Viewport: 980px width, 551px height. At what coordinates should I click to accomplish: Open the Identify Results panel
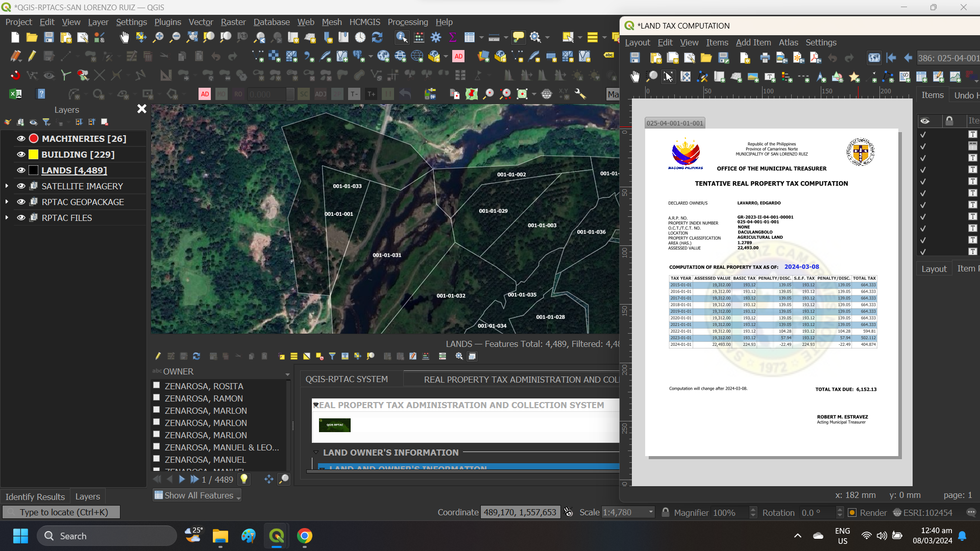pos(35,496)
